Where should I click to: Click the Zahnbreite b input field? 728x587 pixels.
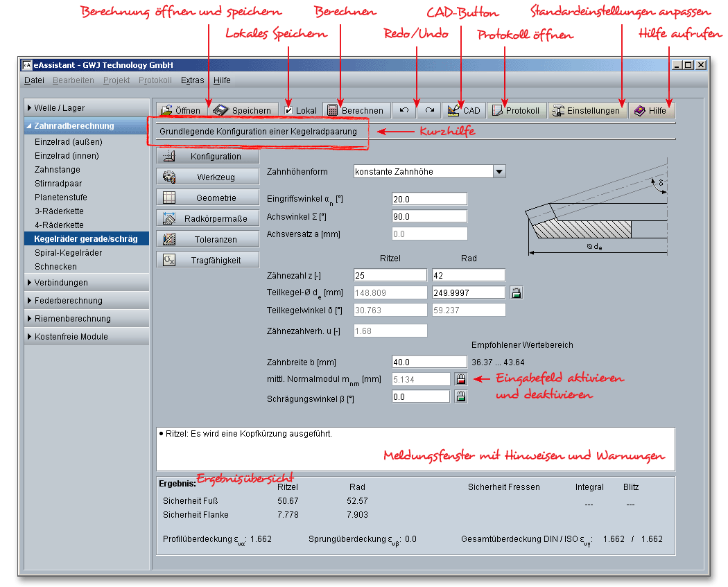point(429,362)
